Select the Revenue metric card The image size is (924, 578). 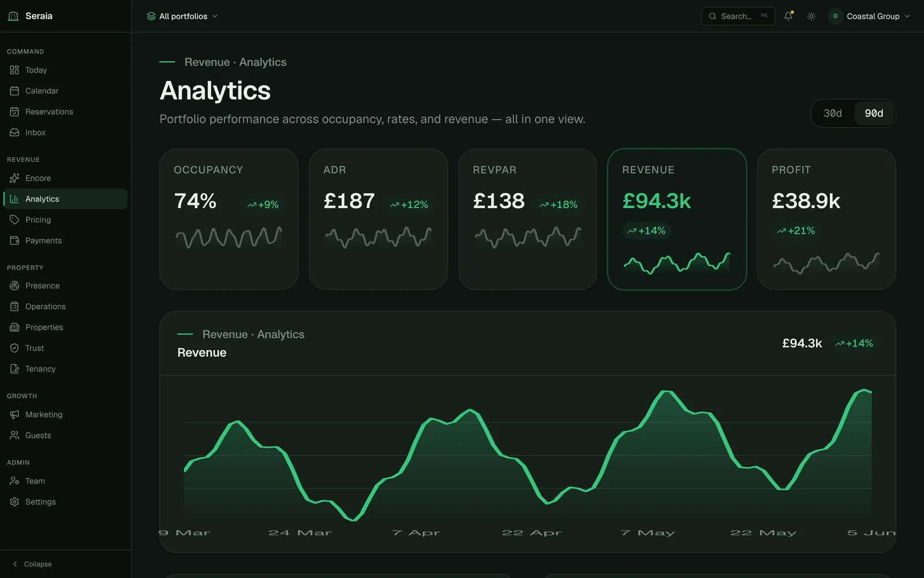[677, 219]
